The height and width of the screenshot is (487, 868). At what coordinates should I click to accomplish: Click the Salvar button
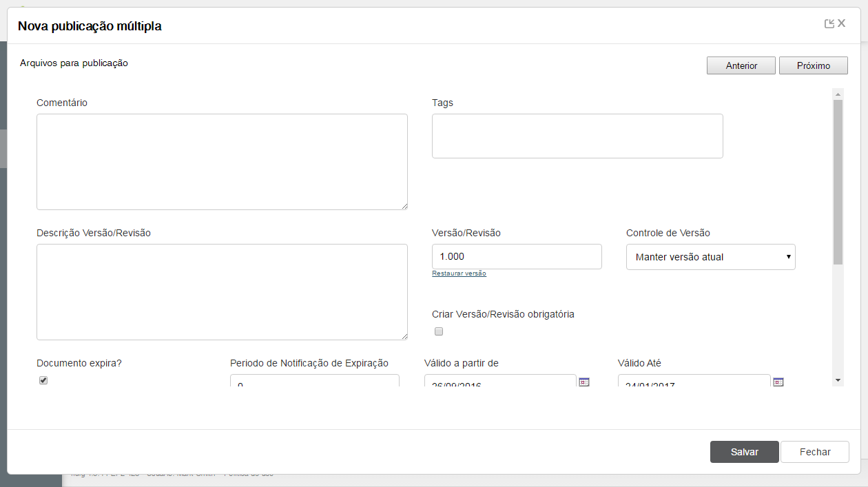(745, 452)
